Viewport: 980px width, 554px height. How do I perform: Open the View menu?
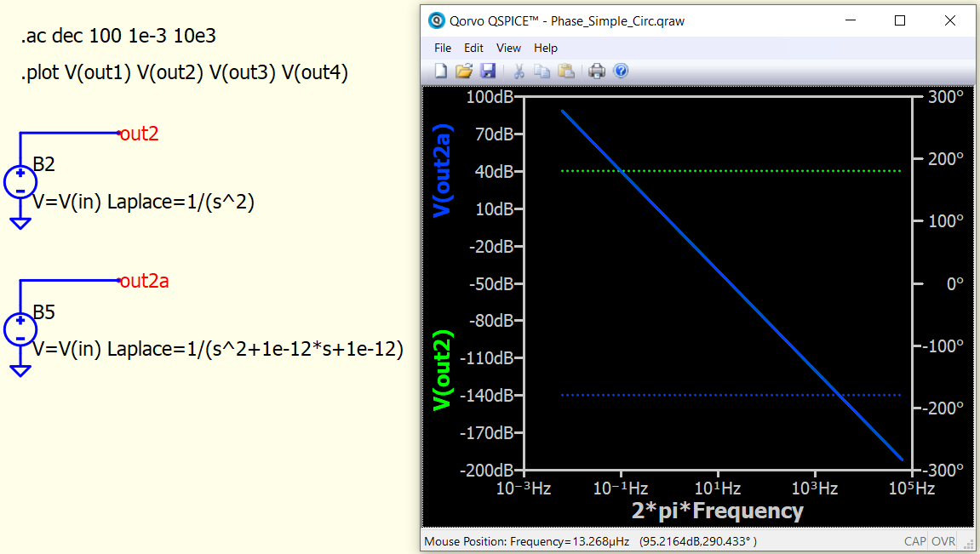click(508, 49)
